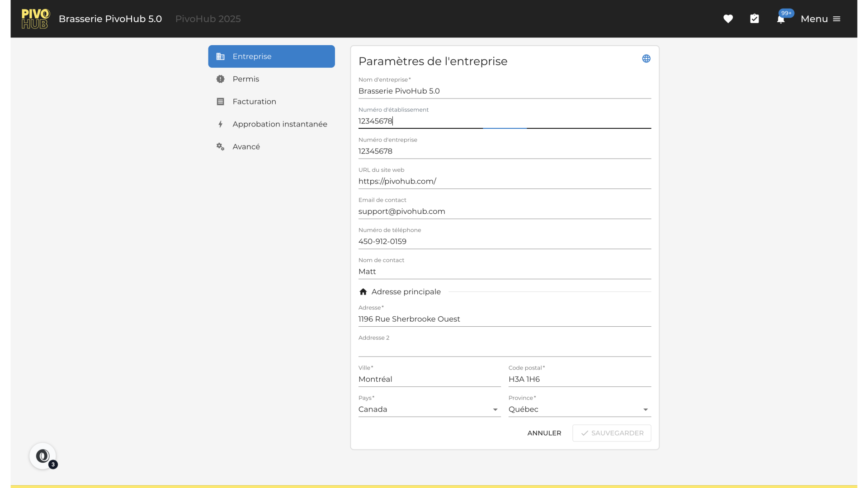Viewport: 868px width, 488px height.
Task: Click the home icon beside Adresse principale
Action: point(363,292)
